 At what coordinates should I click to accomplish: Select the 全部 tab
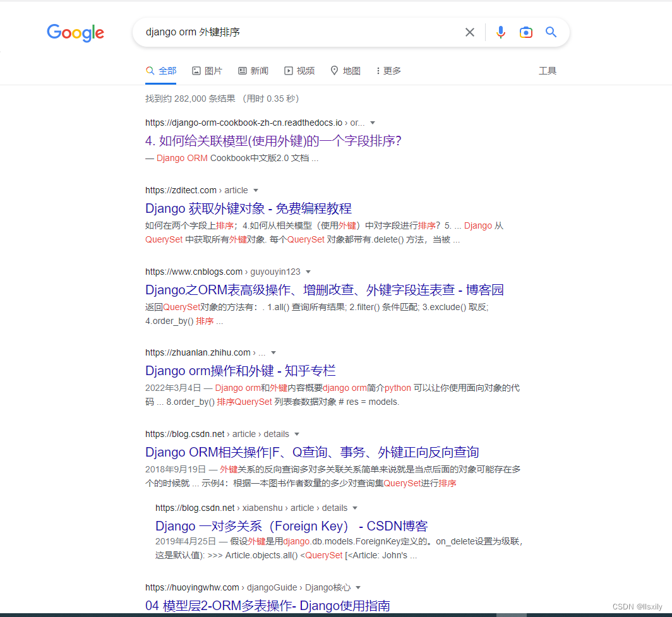161,71
